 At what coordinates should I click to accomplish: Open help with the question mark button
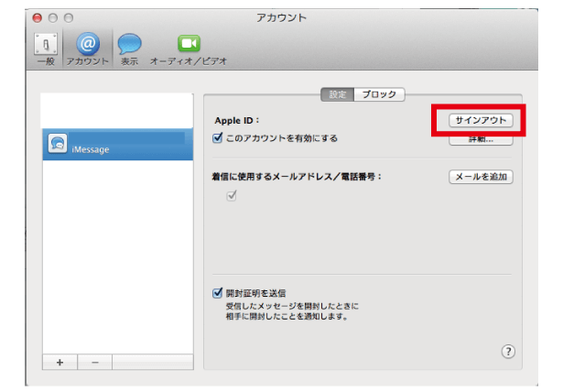pyautogui.click(x=508, y=352)
